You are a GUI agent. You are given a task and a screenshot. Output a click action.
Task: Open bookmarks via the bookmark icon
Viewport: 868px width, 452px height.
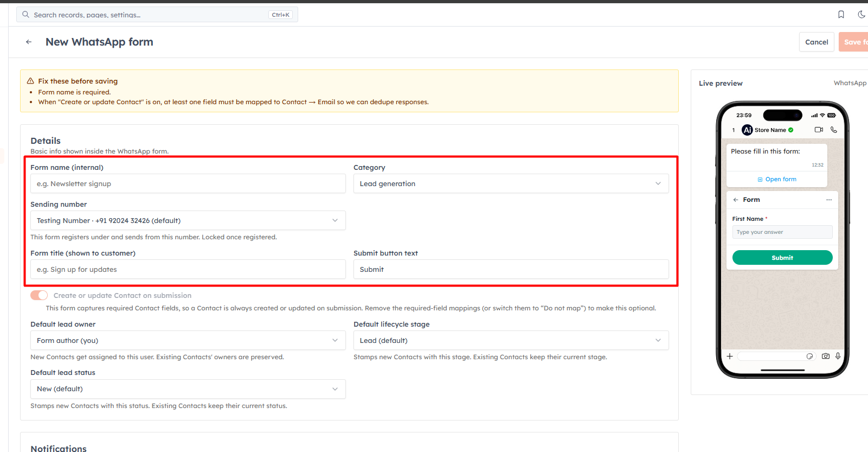coord(841,15)
